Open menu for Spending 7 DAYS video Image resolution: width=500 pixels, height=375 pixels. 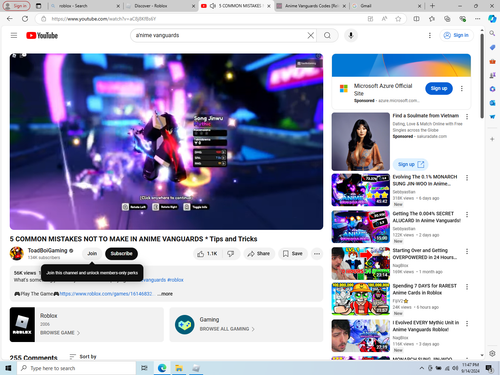pyautogui.click(x=467, y=287)
